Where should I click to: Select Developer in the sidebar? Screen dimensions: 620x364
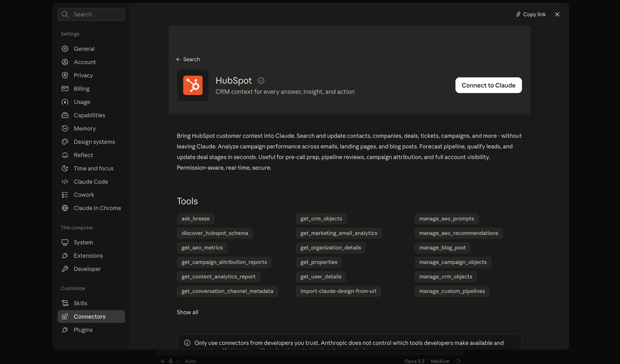pyautogui.click(x=91, y=269)
